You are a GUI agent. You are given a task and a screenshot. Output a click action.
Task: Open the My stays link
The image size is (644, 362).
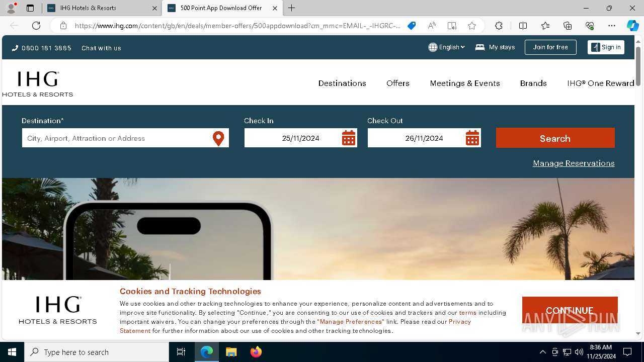click(x=495, y=47)
